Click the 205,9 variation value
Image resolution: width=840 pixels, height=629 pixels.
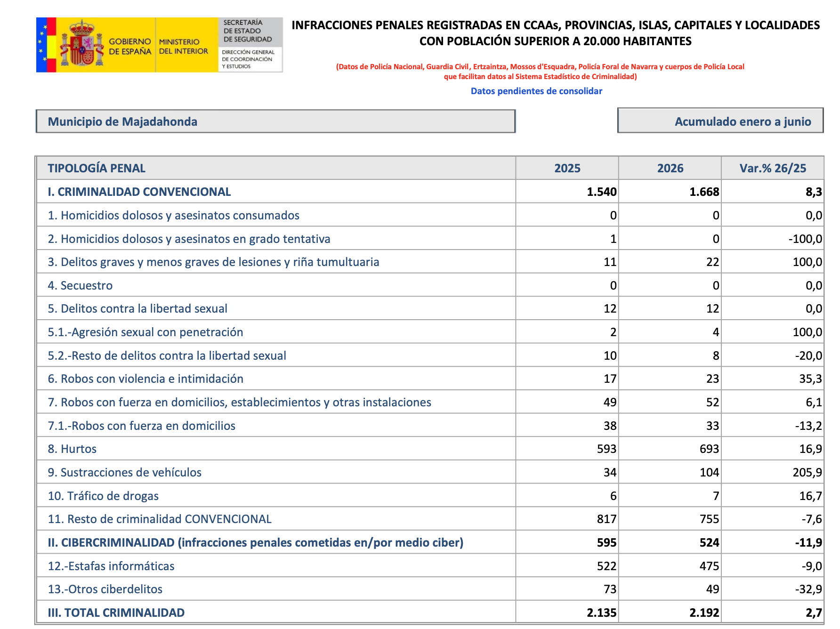(807, 472)
